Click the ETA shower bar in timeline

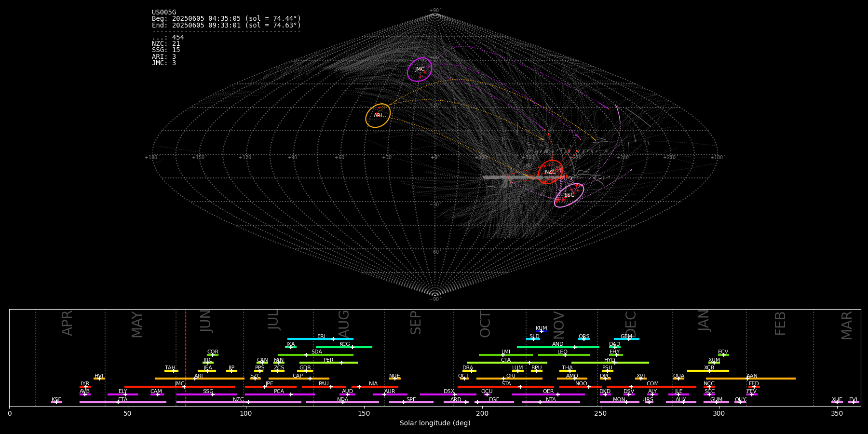123,402
